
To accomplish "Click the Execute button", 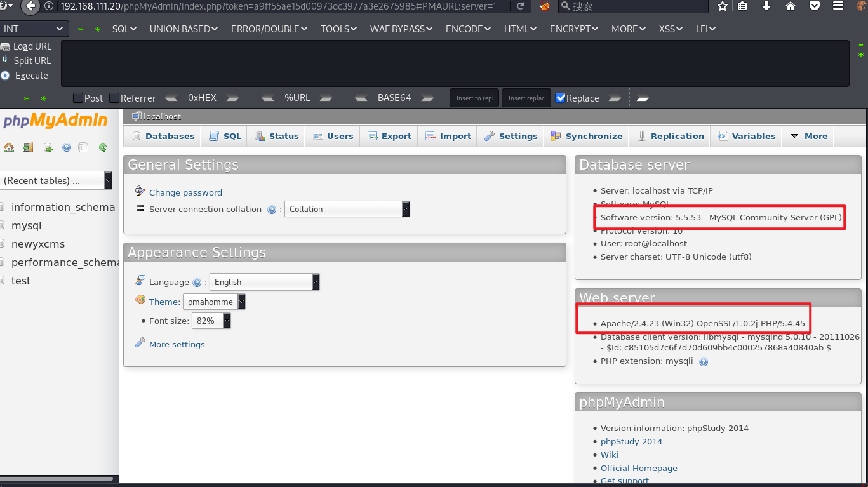I will click(24, 76).
